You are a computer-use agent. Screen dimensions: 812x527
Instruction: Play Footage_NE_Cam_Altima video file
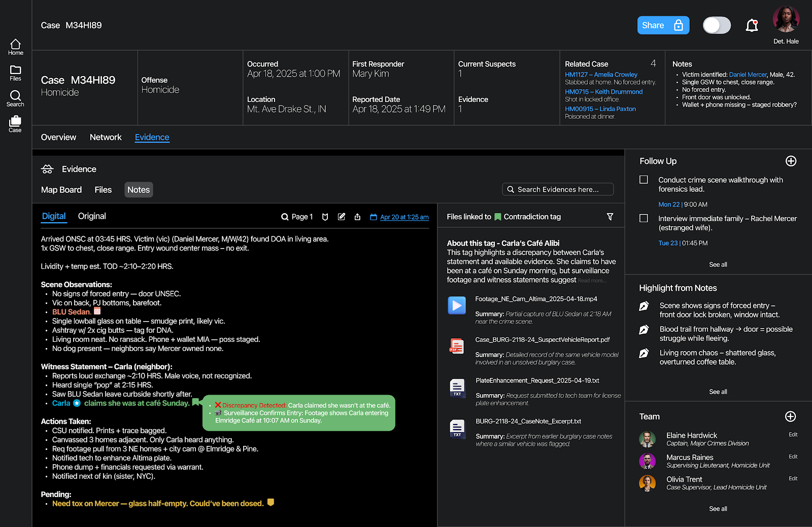pos(457,305)
